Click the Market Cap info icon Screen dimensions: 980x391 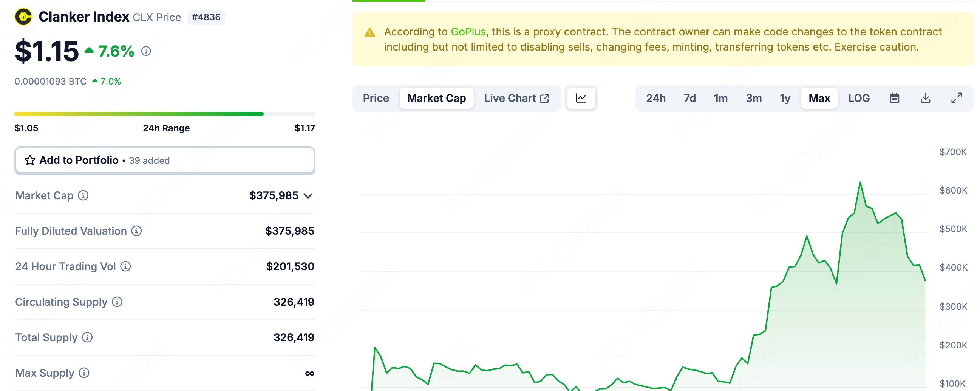tap(83, 195)
